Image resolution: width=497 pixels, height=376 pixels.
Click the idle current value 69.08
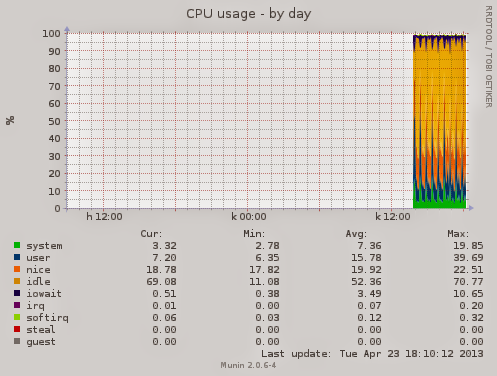[161, 282]
